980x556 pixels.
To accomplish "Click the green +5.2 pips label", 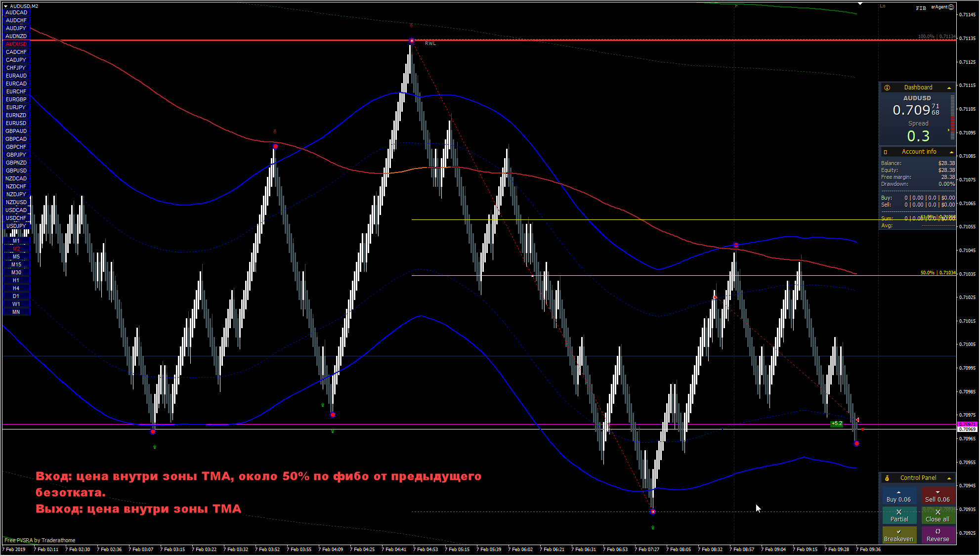I will coord(837,424).
